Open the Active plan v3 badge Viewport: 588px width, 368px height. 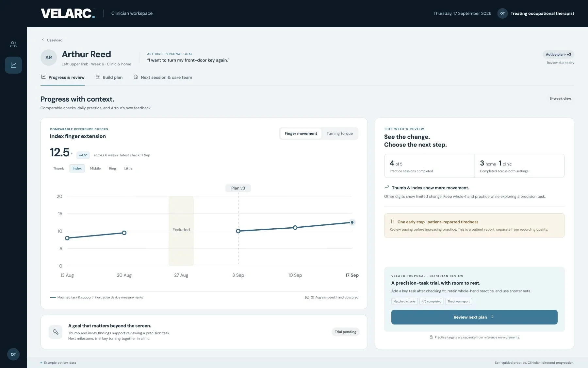[x=558, y=55]
